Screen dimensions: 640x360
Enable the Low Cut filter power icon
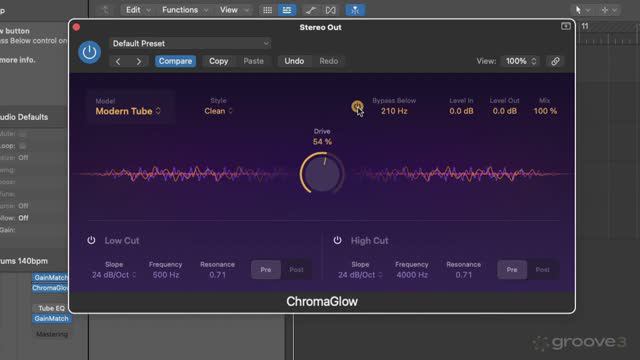tap(91, 240)
